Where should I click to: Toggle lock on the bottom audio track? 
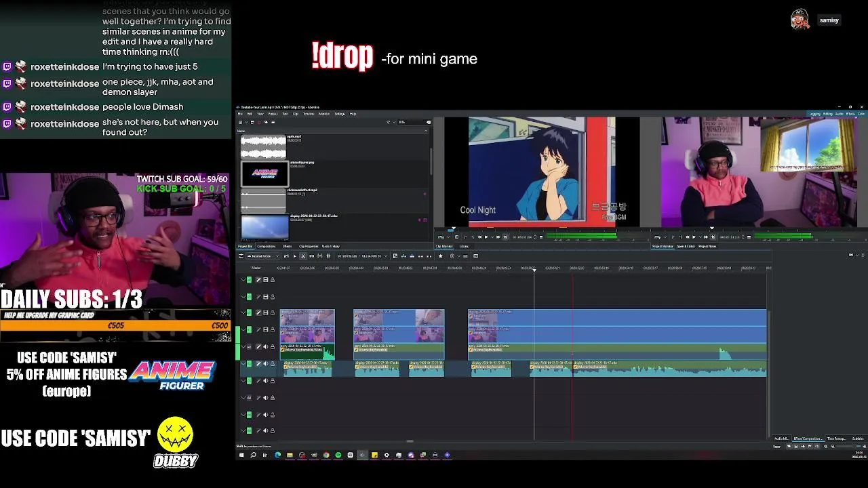pos(272,430)
